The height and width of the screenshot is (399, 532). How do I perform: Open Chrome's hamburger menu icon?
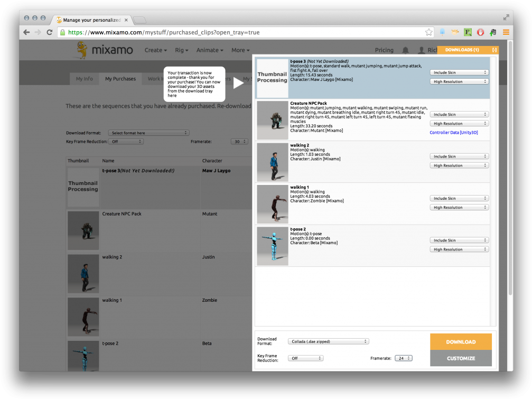point(506,32)
